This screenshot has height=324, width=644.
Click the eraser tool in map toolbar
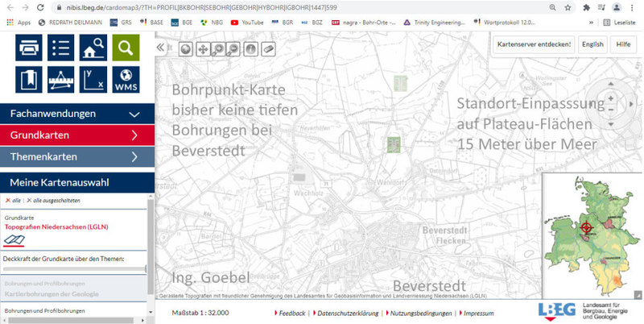268,49
